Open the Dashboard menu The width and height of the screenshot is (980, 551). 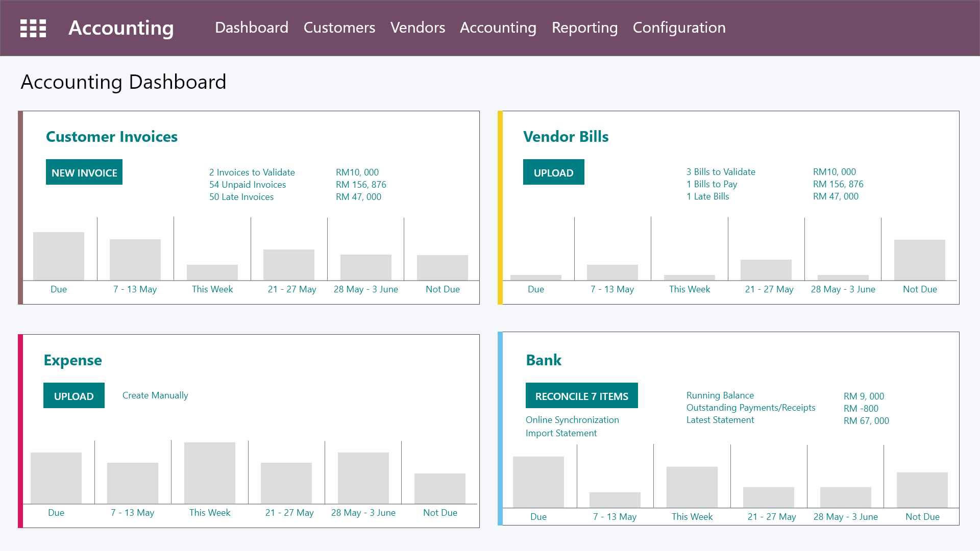[252, 28]
